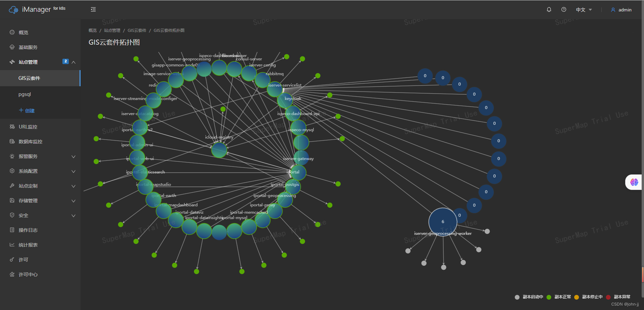Open the floating brain assistant icon
The height and width of the screenshot is (310, 644).
click(634, 182)
